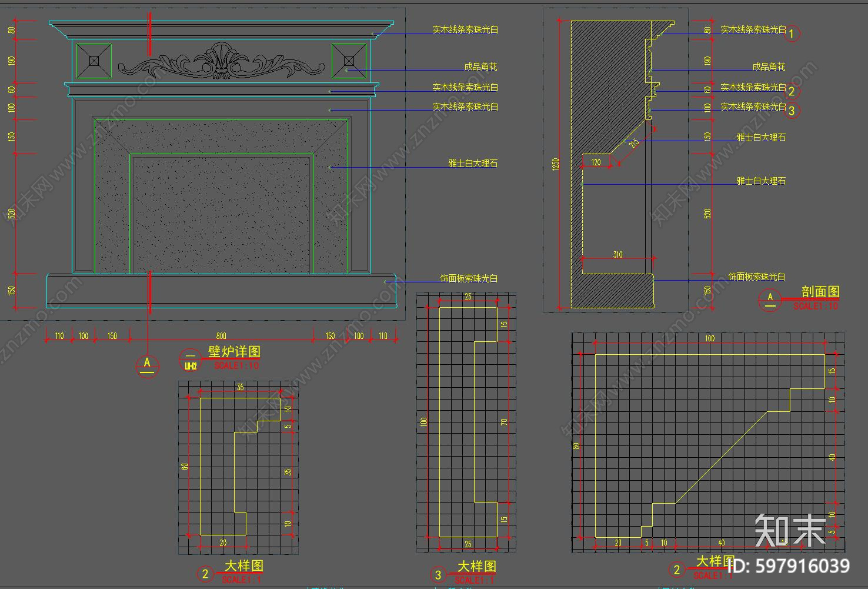Click the circled 2 beside the right 大样图
The width and height of the screenshot is (868, 589).
[676, 570]
